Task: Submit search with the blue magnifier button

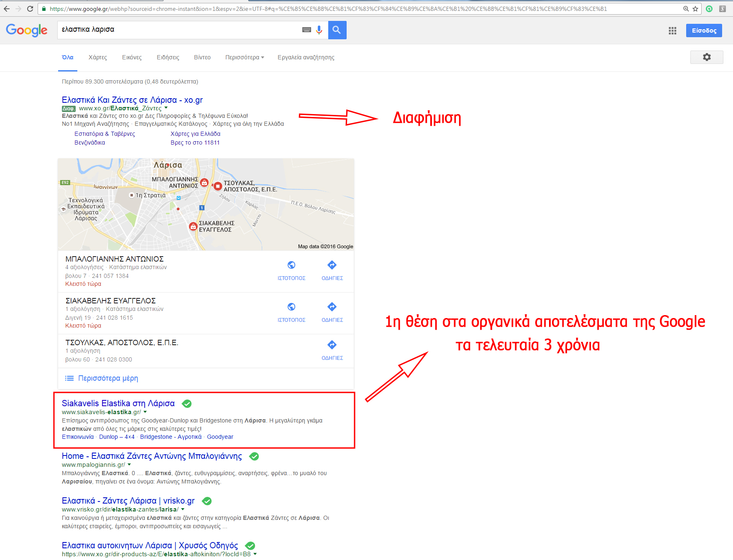Action: [337, 30]
